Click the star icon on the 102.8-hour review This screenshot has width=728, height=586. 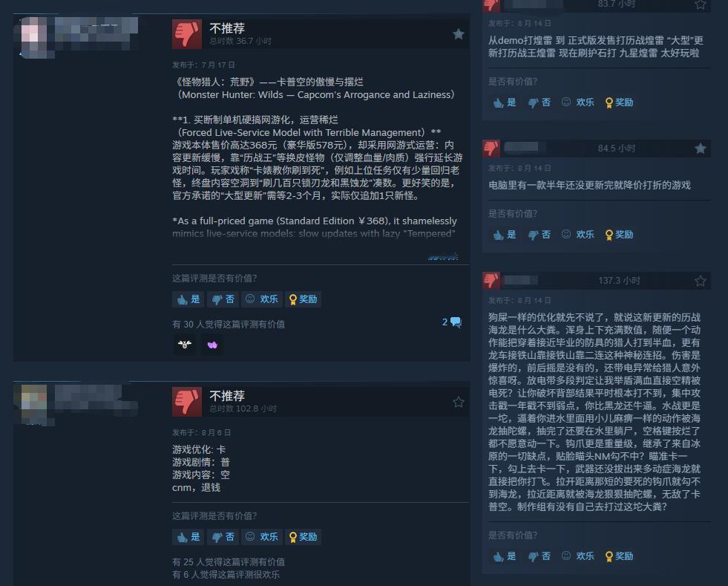pyautogui.click(x=459, y=402)
